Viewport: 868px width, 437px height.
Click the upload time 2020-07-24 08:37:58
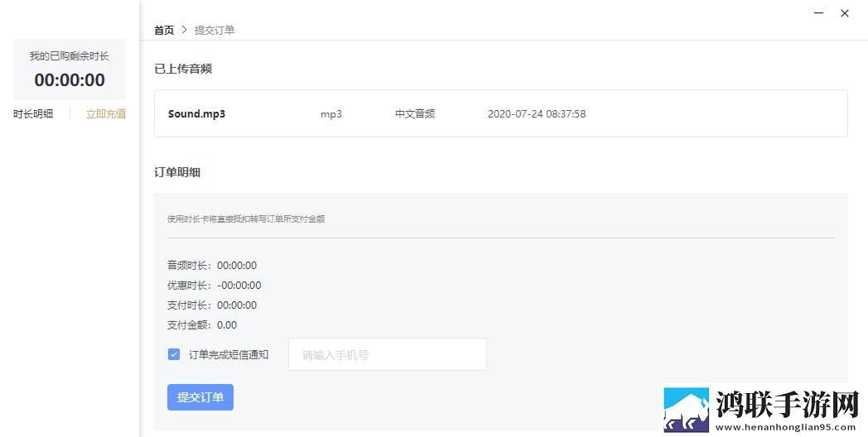click(x=537, y=114)
